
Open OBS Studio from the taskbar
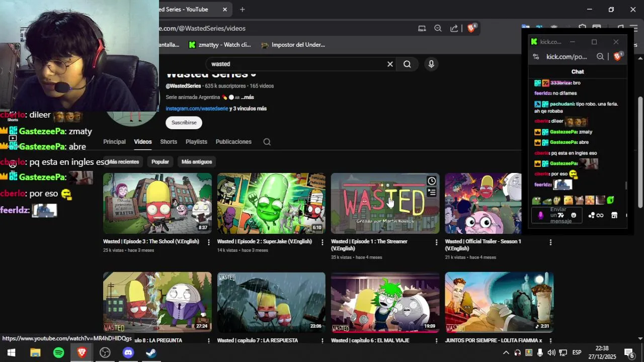[x=105, y=352]
